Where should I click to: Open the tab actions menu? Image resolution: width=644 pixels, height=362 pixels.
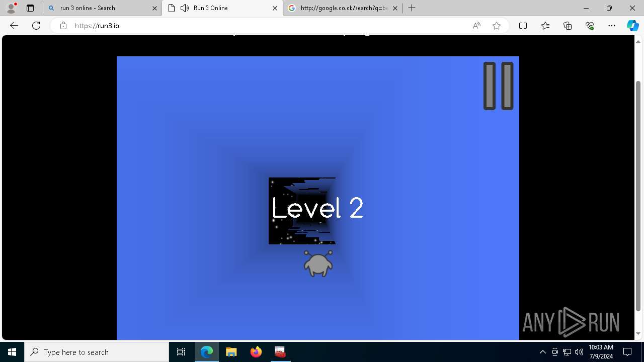(30, 8)
